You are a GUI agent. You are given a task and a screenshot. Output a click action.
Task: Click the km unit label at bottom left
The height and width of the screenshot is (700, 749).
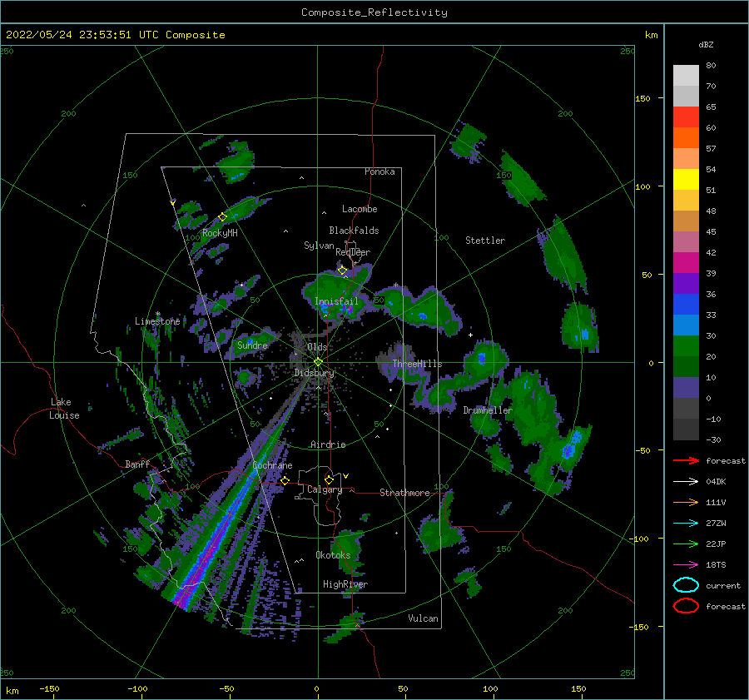pos(12,691)
